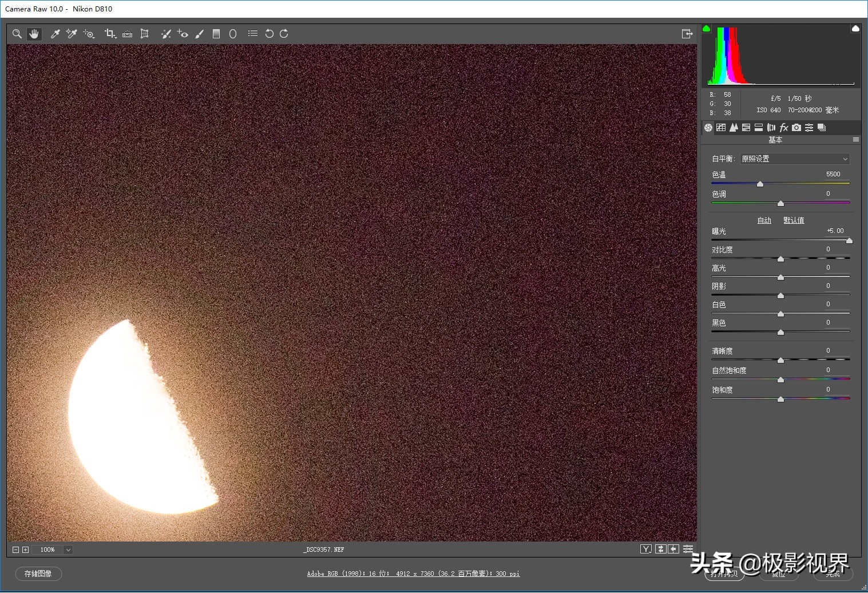Select the Zoom tool in toolbar

pyautogui.click(x=17, y=34)
